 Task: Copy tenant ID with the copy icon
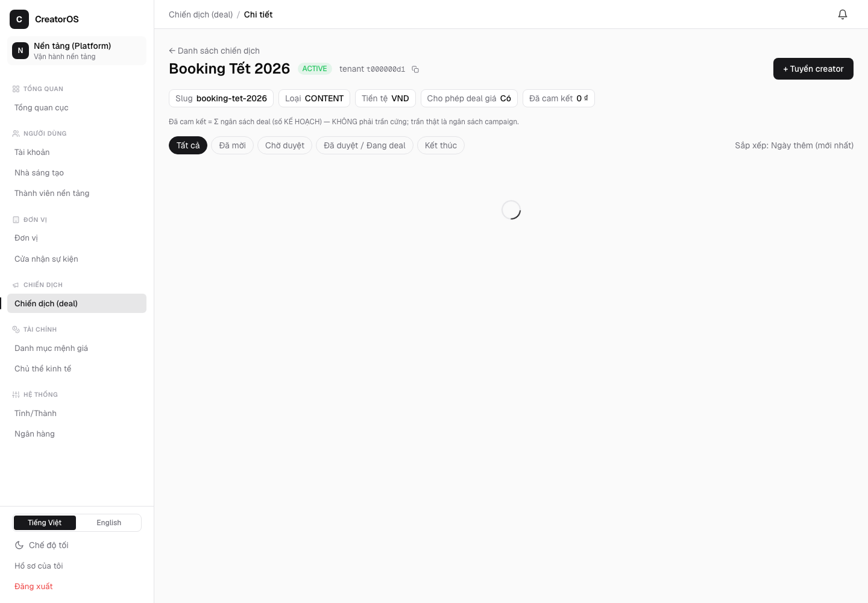(415, 69)
